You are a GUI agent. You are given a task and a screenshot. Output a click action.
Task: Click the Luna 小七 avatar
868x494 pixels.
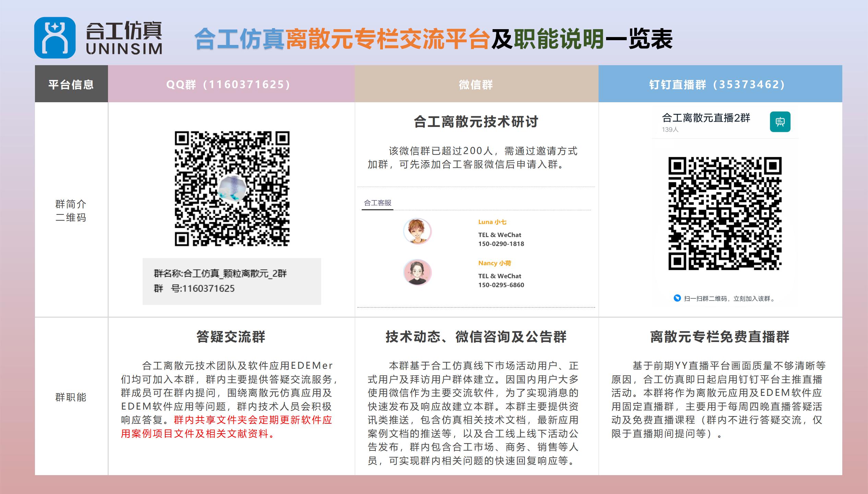[417, 231]
